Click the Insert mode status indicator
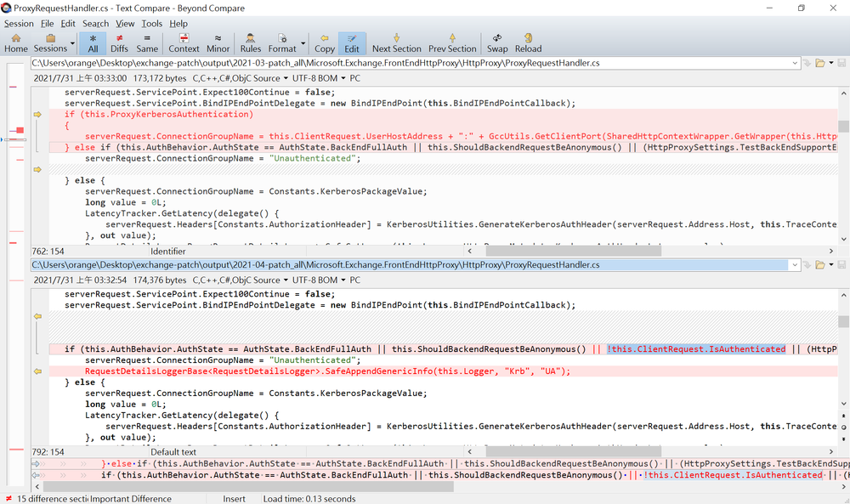This screenshot has height=504, width=850. [x=235, y=499]
